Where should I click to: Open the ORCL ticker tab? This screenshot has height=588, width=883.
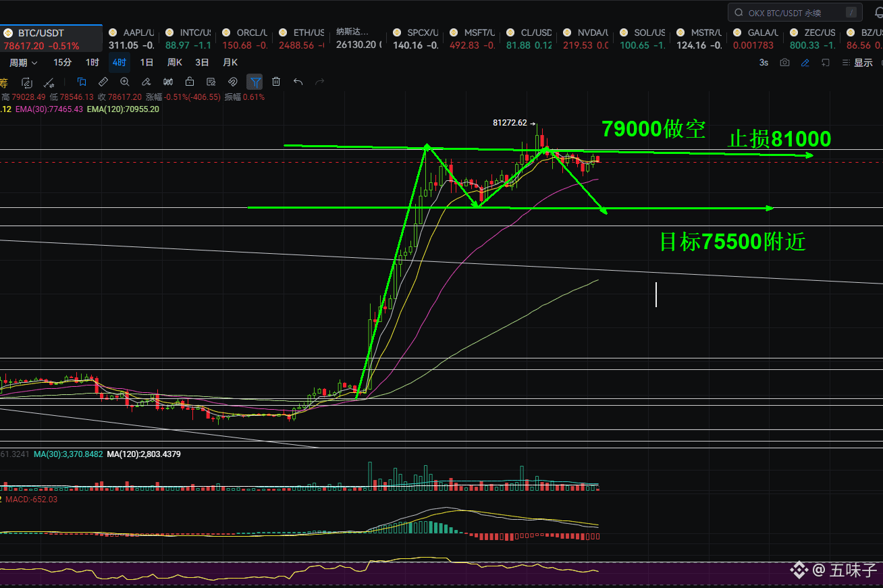tap(244, 38)
